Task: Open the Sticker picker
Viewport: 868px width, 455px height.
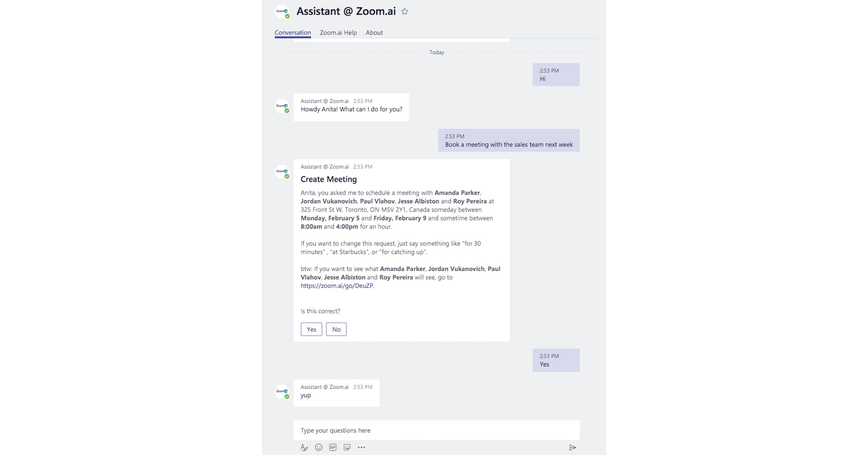Action: click(x=346, y=447)
